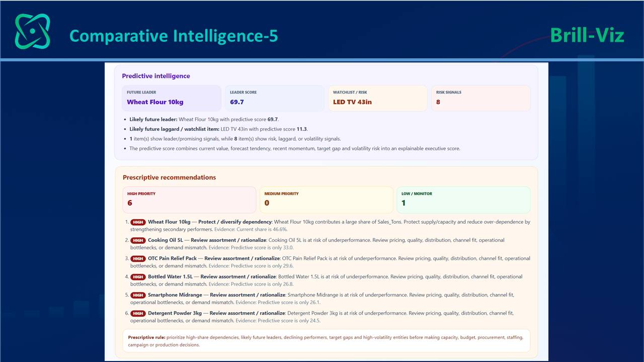
Task: Click the Evidence: Predictive score is only 29.6 text
Action: 251,266
